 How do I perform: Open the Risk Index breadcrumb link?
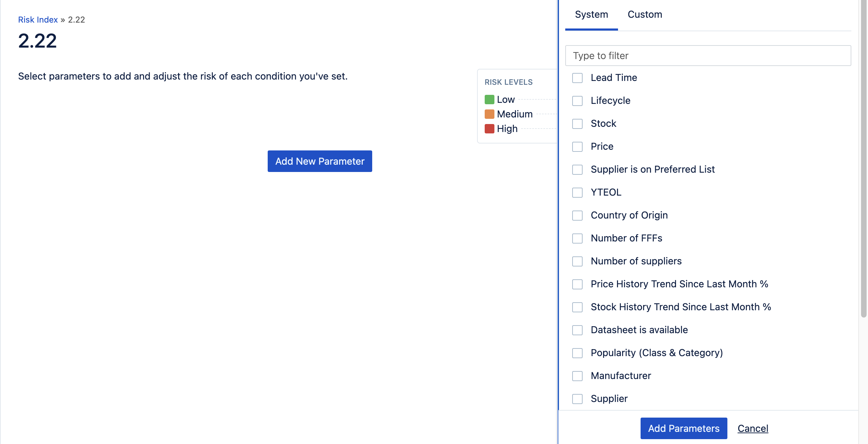[38, 20]
